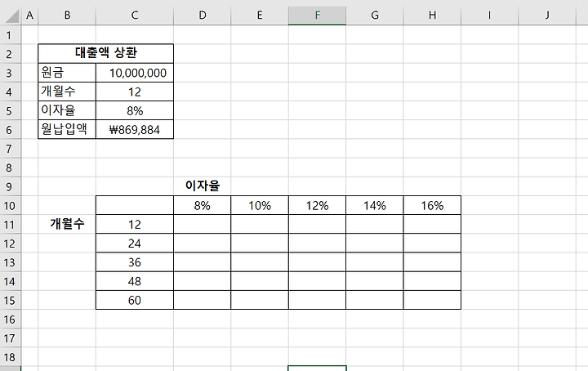Click empty cell E12 under 10%
This screenshot has height=371, width=588.
coord(260,243)
